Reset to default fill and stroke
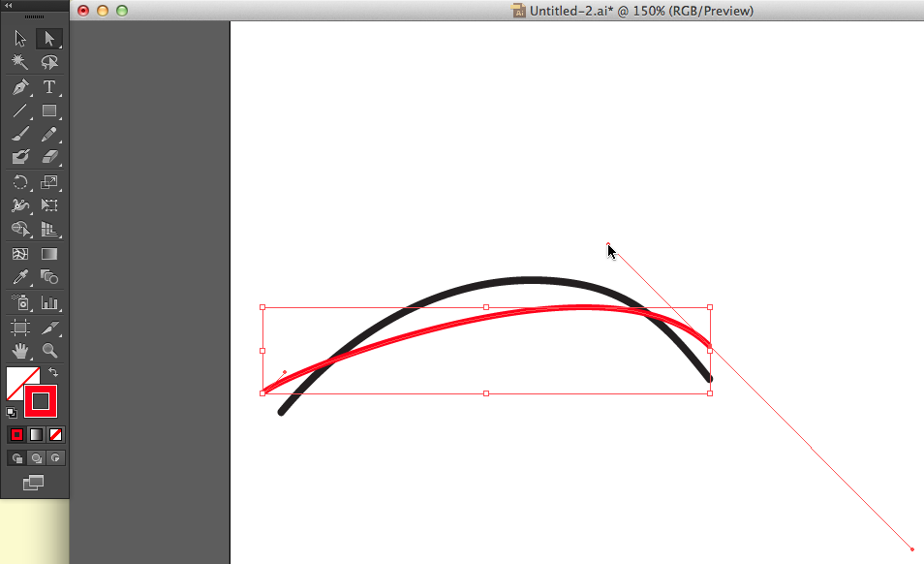The width and height of the screenshot is (924, 564). (x=12, y=412)
